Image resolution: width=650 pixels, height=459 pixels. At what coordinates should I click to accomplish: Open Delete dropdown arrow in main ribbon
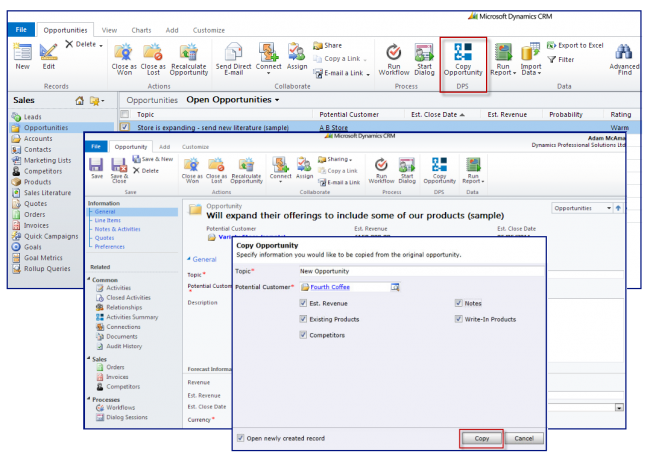(x=101, y=45)
